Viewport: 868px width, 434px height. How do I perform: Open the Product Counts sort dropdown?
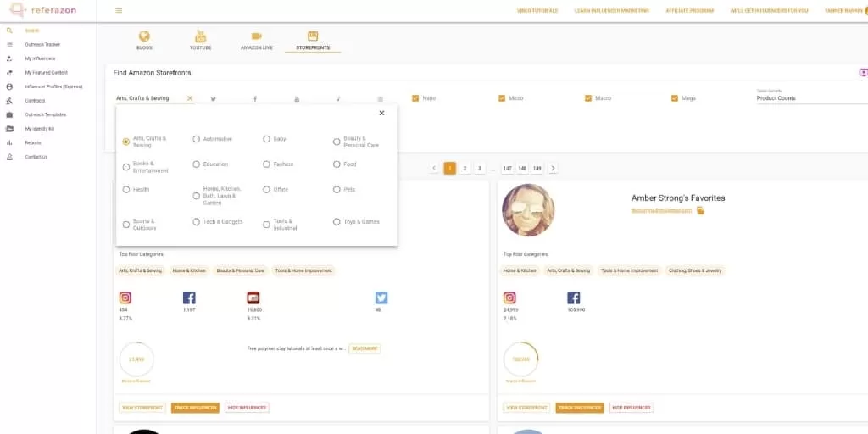click(811, 97)
